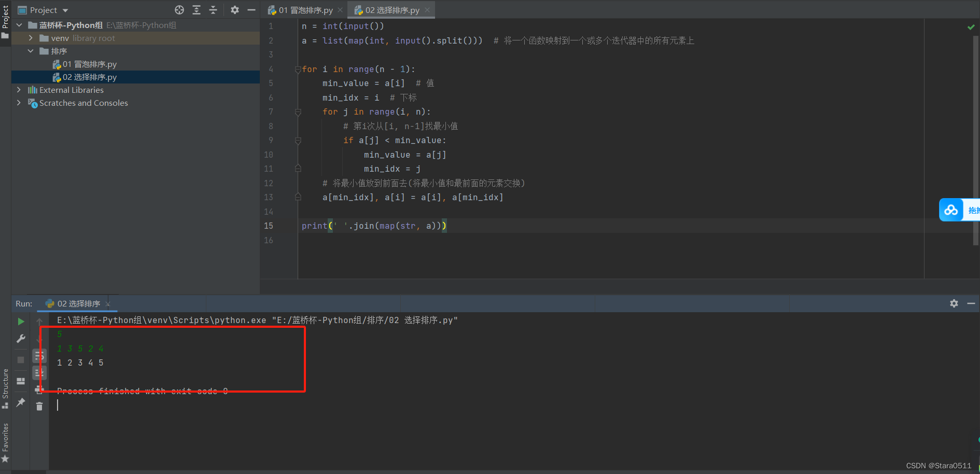
Task: Click Expand All in Project toolbar
Action: (197, 10)
